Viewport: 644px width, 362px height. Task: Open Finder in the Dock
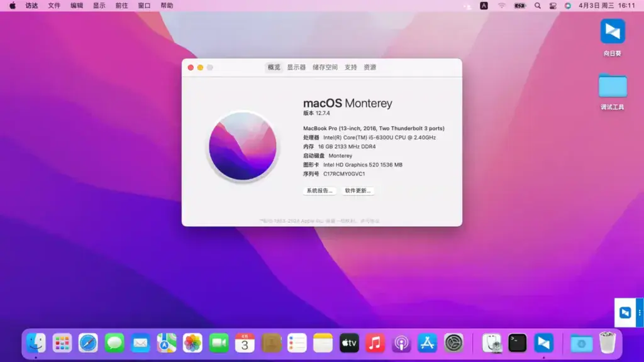pos(36,343)
